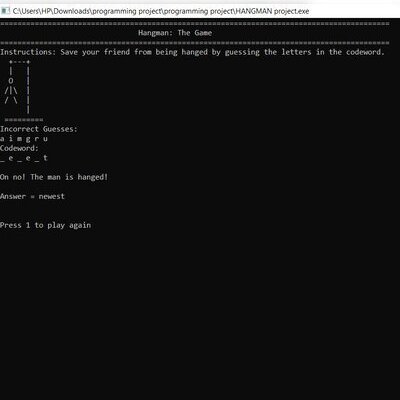Click the incorrect letters 'a i m g r u'
400x400 pixels.
tap(24, 139)
